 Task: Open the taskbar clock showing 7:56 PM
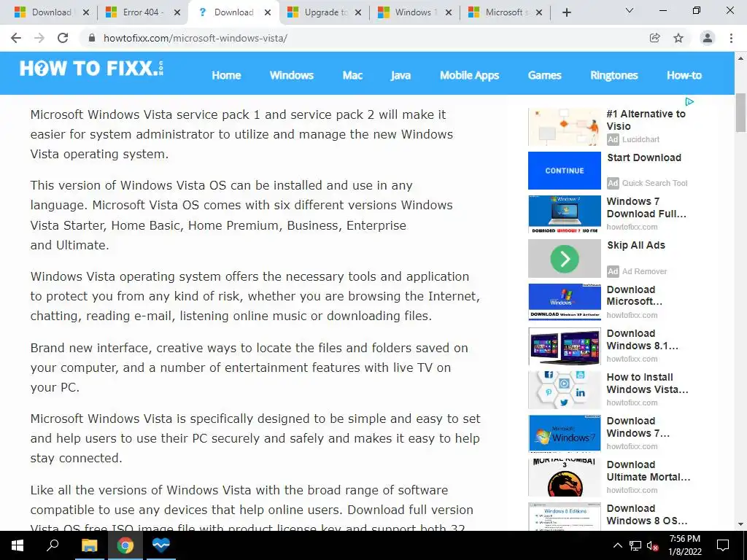tap(684, 545)
